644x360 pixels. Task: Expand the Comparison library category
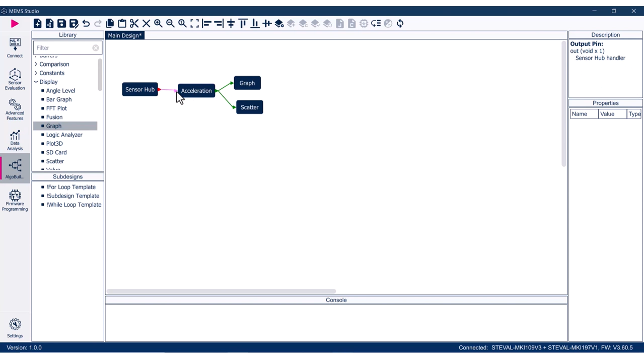click(x=54, y=64)
